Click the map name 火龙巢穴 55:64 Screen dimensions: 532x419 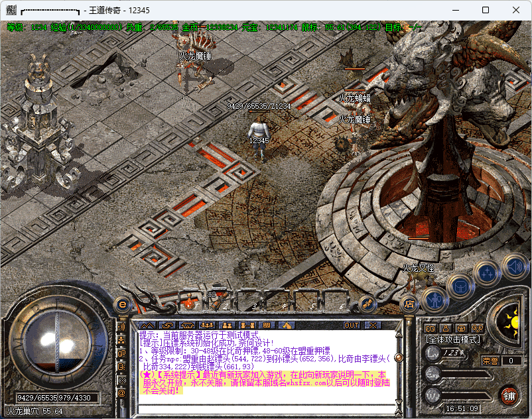pyautogui.click(x=35, y=411)
